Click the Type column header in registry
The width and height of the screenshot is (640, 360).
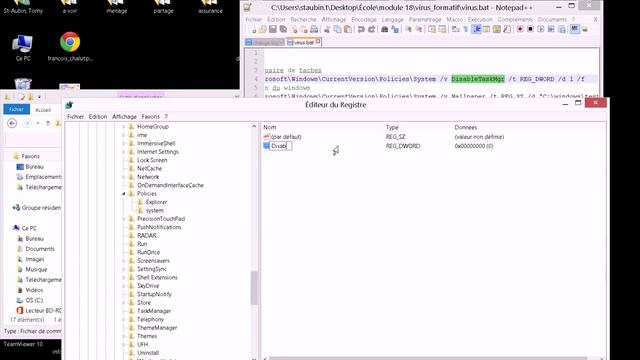click(x=392, y=127)
